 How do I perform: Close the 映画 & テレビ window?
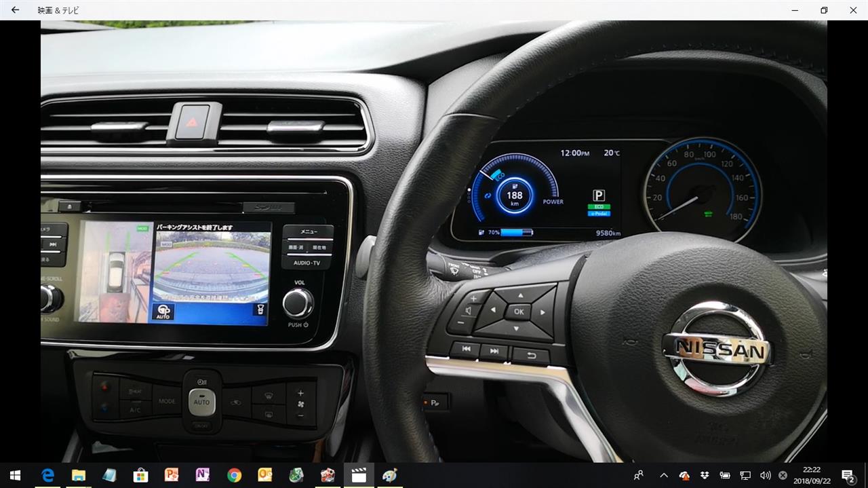pos(853,10)
